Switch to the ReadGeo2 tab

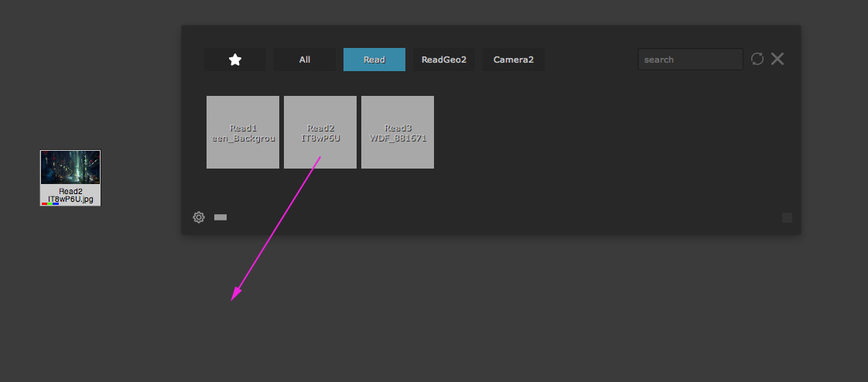click(x=444, y=60)
